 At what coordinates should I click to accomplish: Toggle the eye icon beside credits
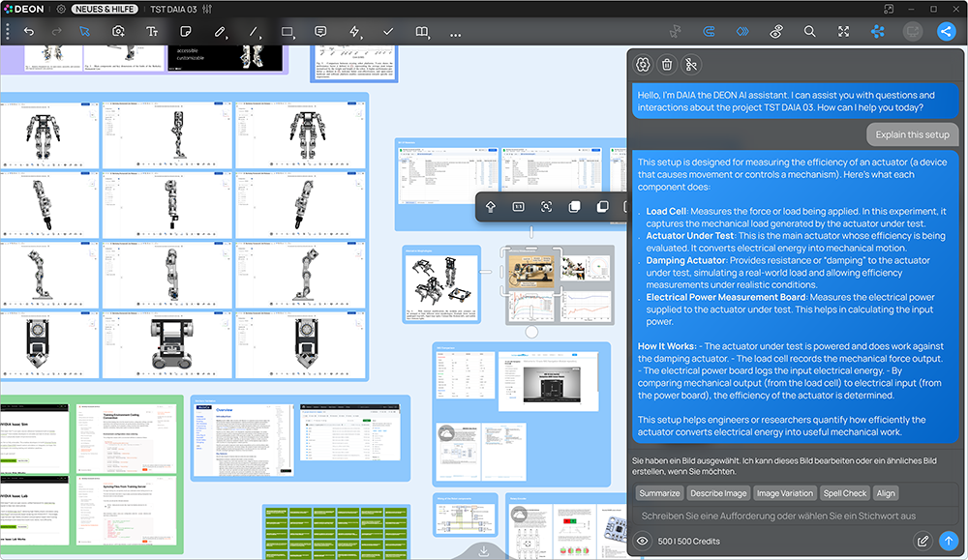(643, 541)
